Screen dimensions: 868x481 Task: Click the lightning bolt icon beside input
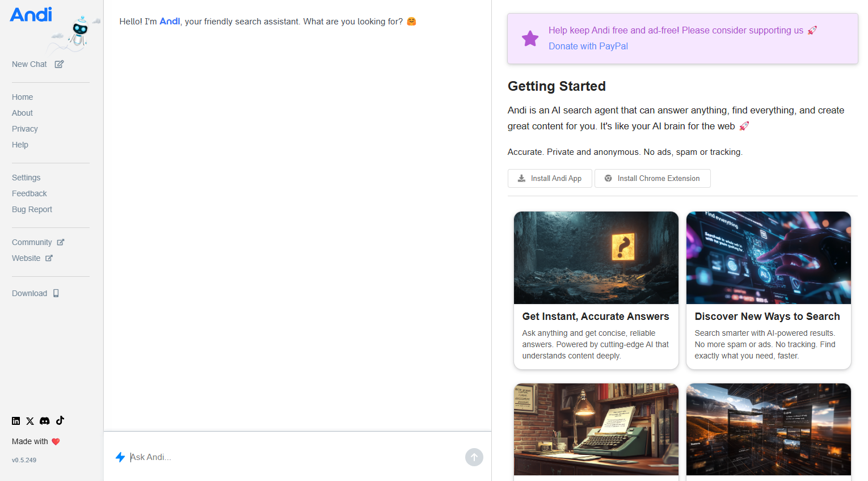pos(120,457)
